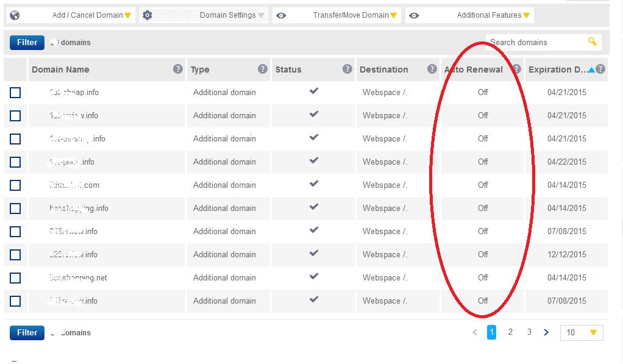Screen dimensions: 623x364
Task: Click the globe icon beside Add / Cancel Domain
Action: pyautogui.click(x=15, y=15)
